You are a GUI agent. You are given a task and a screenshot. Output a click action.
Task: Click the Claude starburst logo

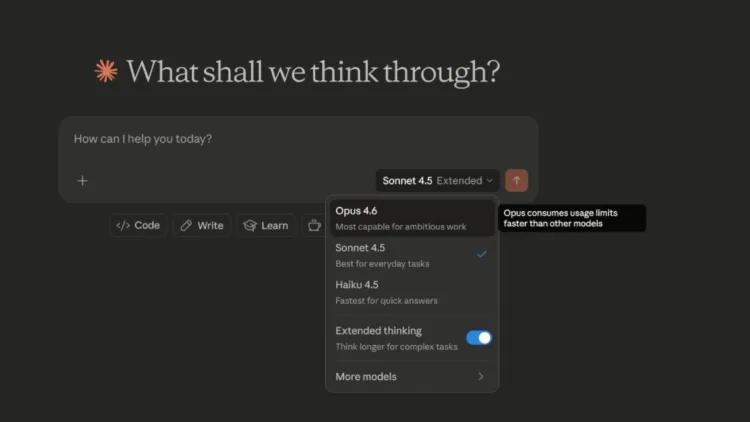(105, 72)
